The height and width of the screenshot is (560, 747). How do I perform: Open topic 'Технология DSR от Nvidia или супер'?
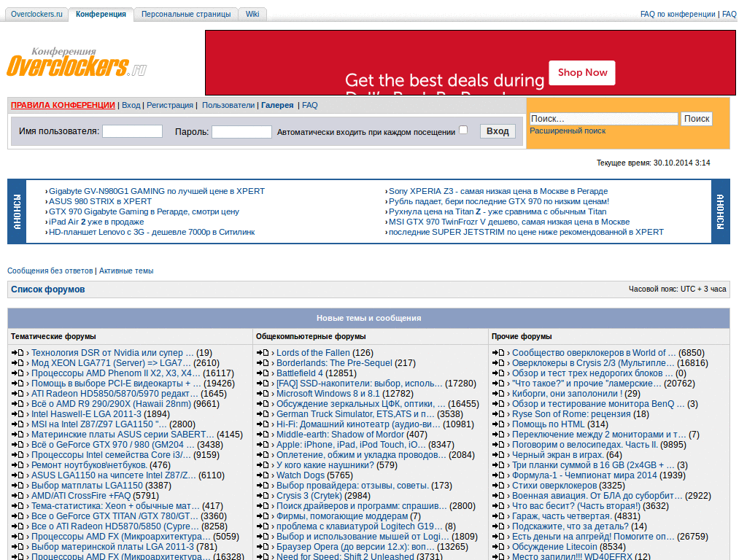112,353
